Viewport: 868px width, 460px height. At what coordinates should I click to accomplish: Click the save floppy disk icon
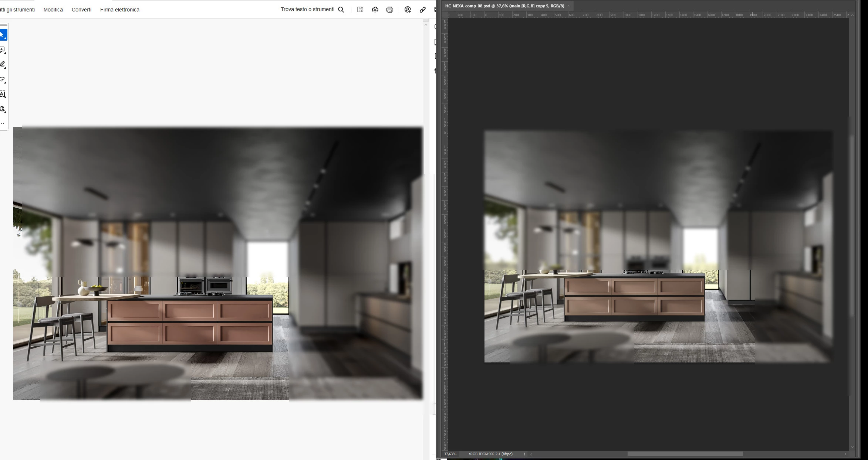(x=360, y=10)
